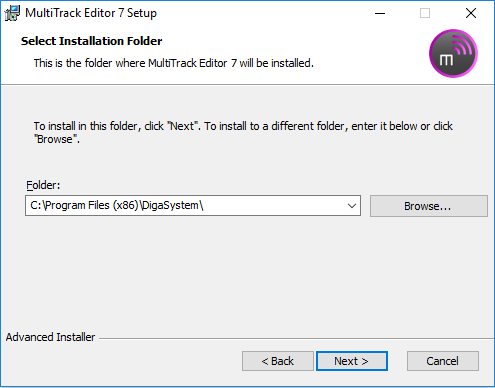Open the Browse... folder dialog
This screenshot has width=495, height=388.
point(429,206)
